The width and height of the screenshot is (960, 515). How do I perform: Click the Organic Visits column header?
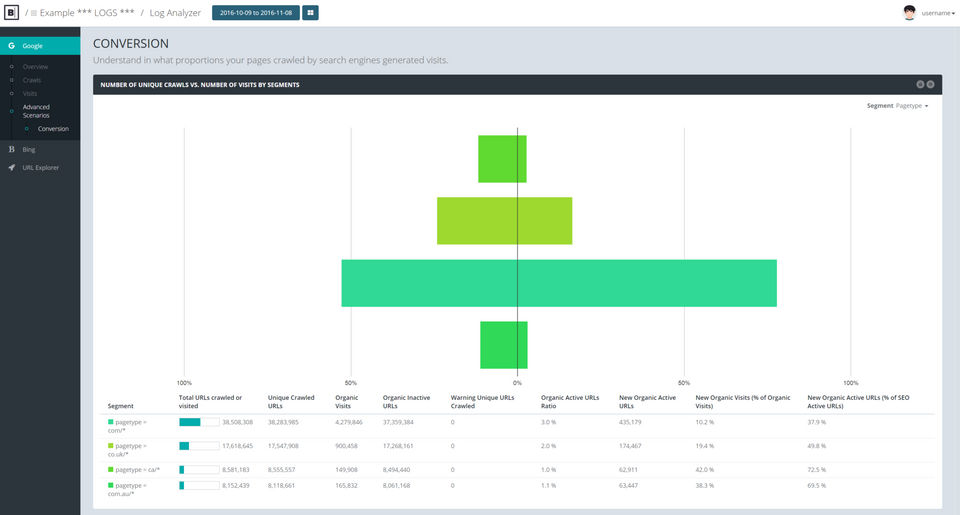(x=347, y=402)
